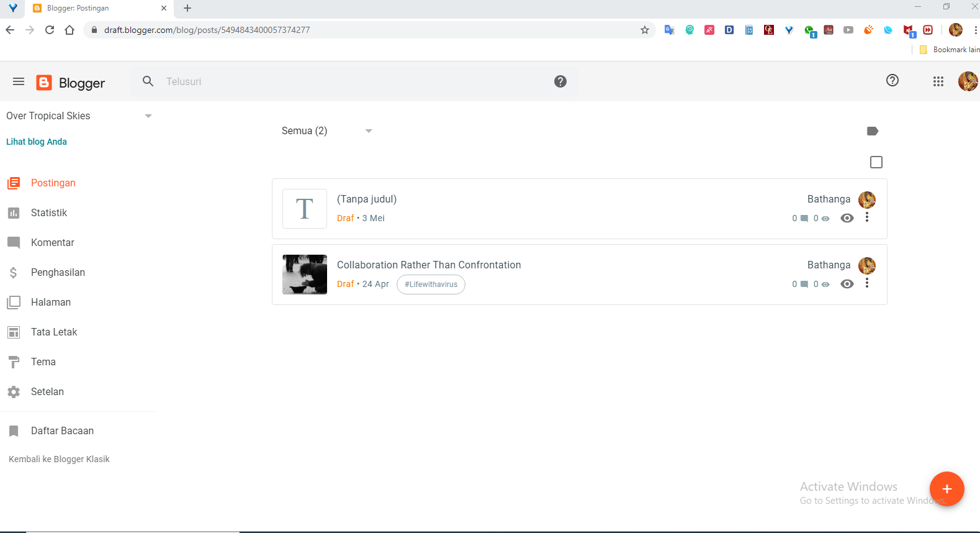
Task: Expand the Semua (2) filter dropdown
Action: [326, 131]
